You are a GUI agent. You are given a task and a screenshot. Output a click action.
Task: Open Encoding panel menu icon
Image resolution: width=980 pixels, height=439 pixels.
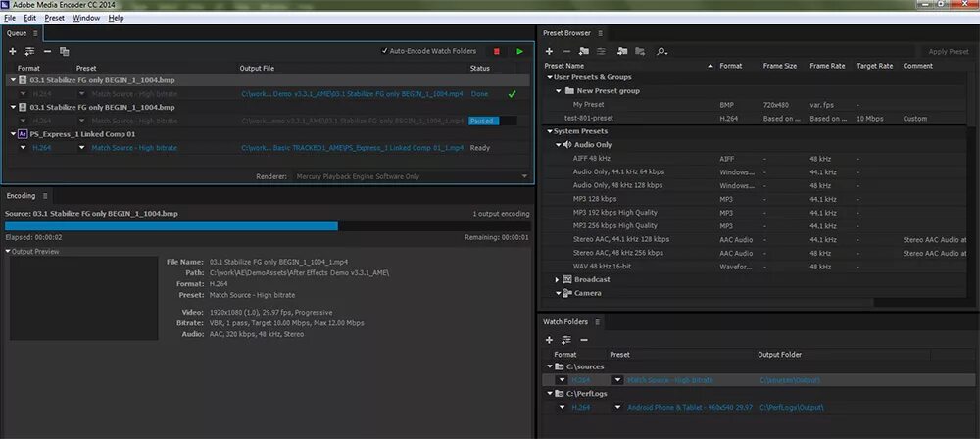coord(45,196)
